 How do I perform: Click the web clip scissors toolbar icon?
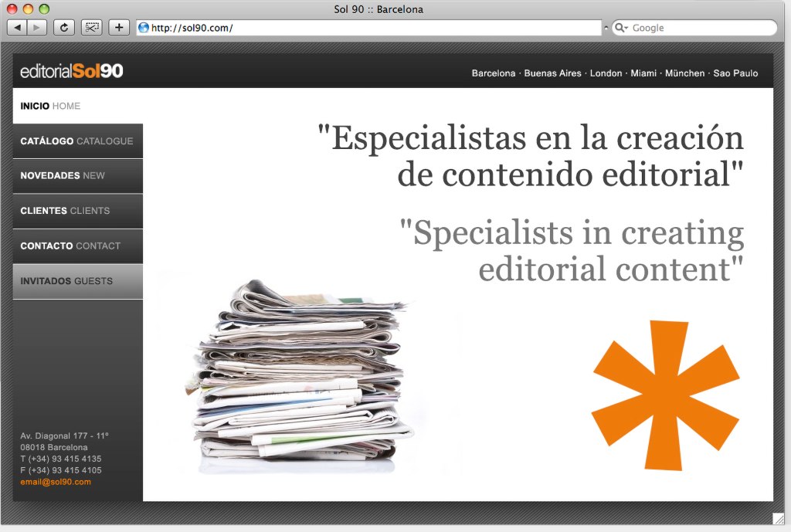click(92, 28)
